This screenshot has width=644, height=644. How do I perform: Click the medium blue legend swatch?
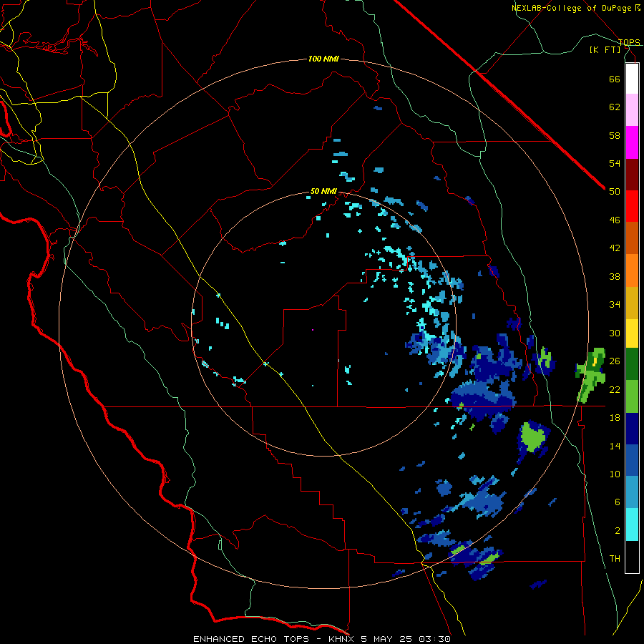click(x=632, y=460)
